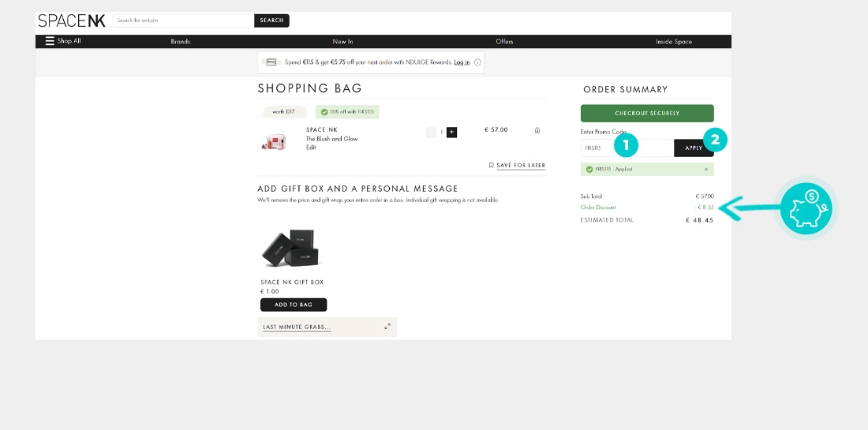Go to the Offers menu
The height and width of the screenshot is (430, 868).
[x=504, y=41]
